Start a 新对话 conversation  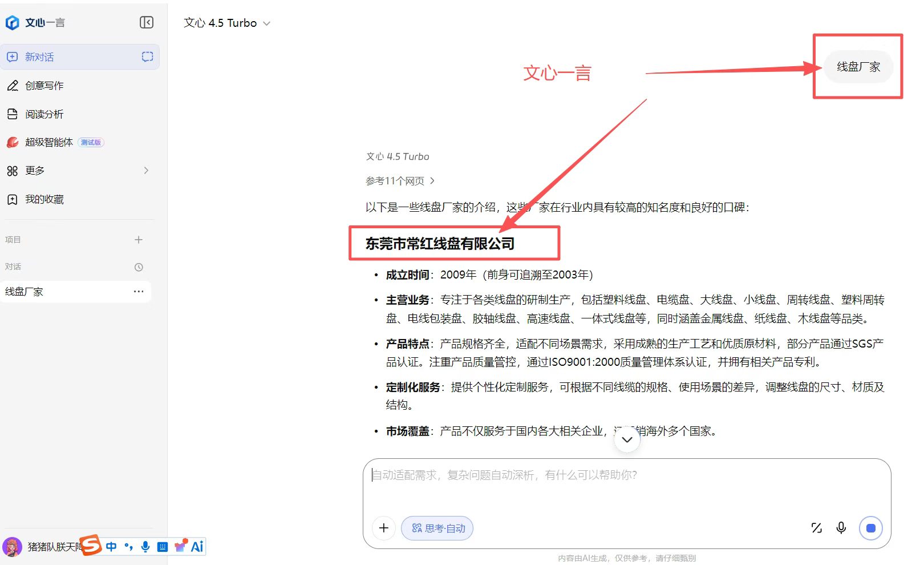(x=80, y=57)
